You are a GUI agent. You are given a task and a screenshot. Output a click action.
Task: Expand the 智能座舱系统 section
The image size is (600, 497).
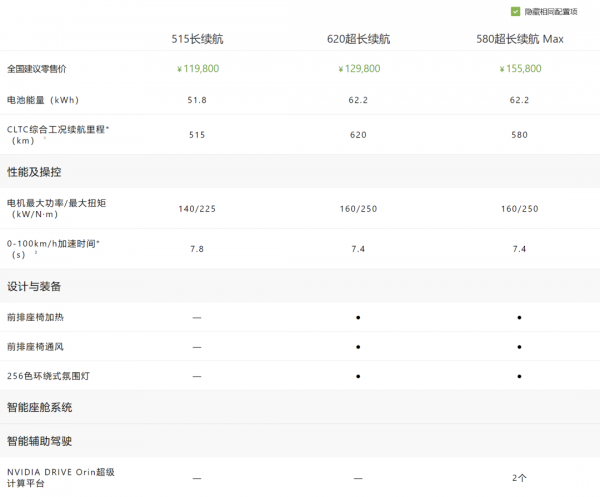click(40, 408)
